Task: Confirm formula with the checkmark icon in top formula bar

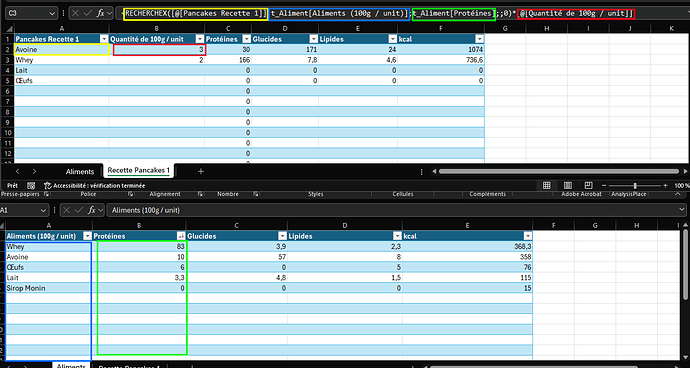Action: click(x=88, y=14)
